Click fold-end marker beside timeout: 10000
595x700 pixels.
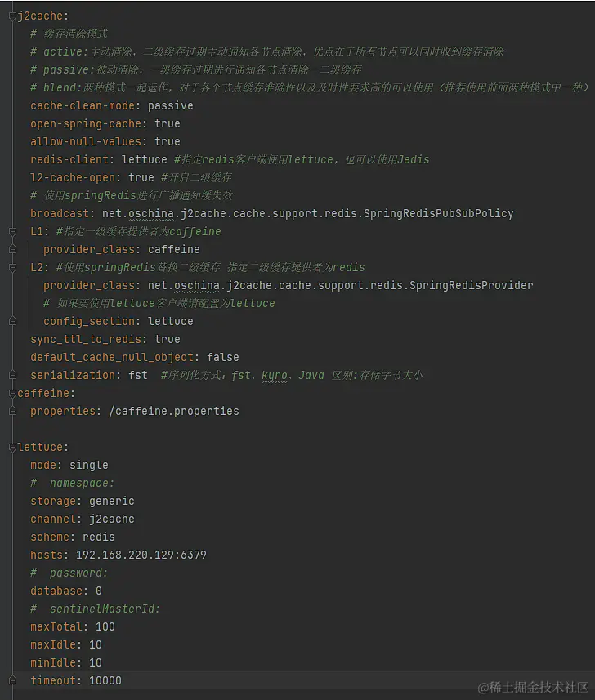coord(12,680)
